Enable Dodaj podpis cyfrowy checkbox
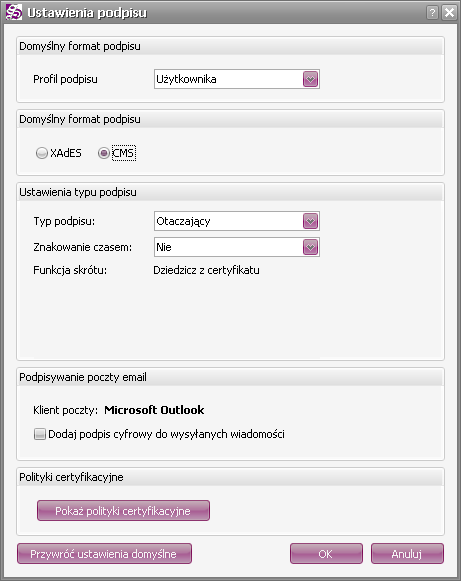This screenshot has height=581, width=461. (x=40, y=434)
